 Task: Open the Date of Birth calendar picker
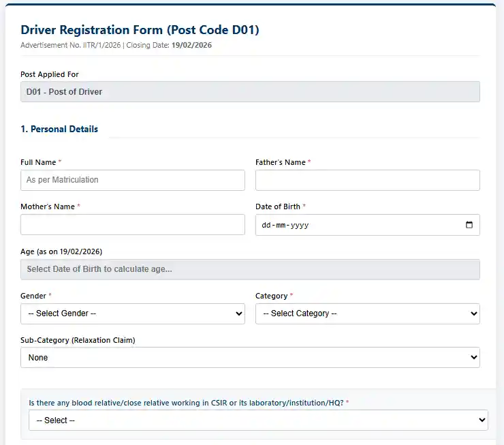coord(469,225)
